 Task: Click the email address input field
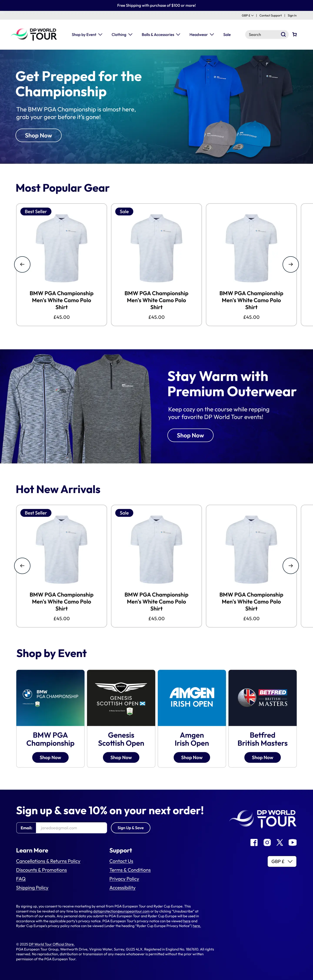(x=72, y=828)
